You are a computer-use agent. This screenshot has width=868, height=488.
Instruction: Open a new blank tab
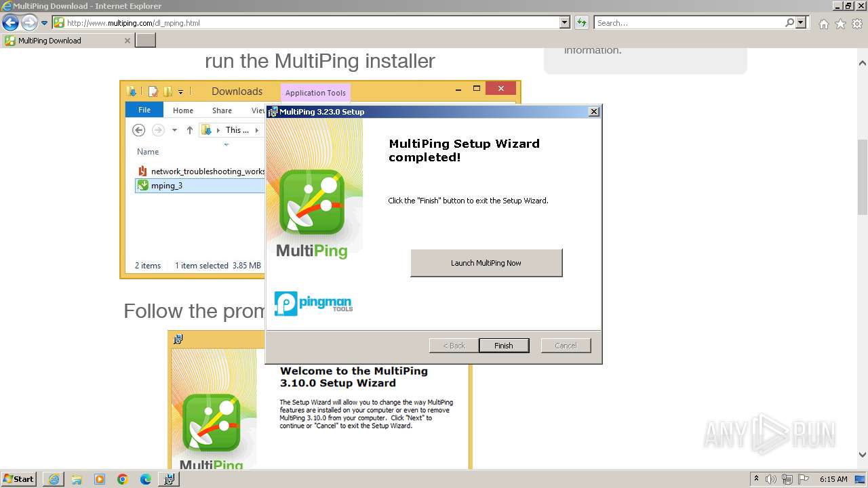pos(146,41)
